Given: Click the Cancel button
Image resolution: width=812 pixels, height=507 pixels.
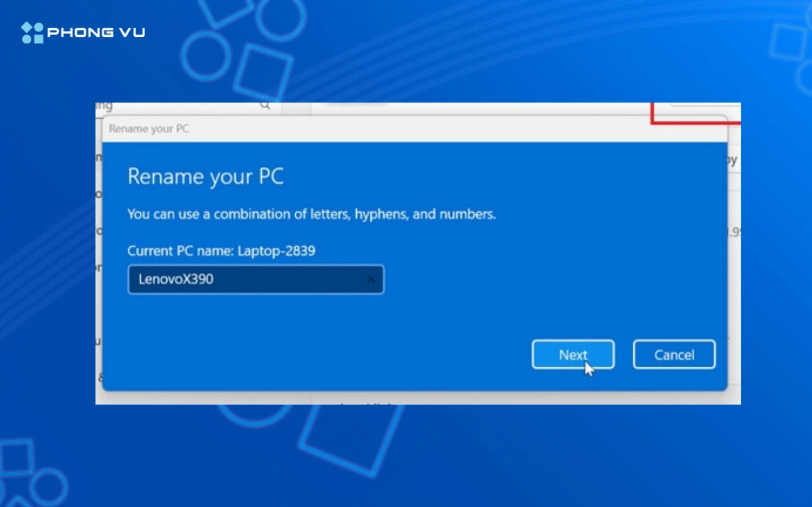Looking at the screenshot, I should pos(674,354).
